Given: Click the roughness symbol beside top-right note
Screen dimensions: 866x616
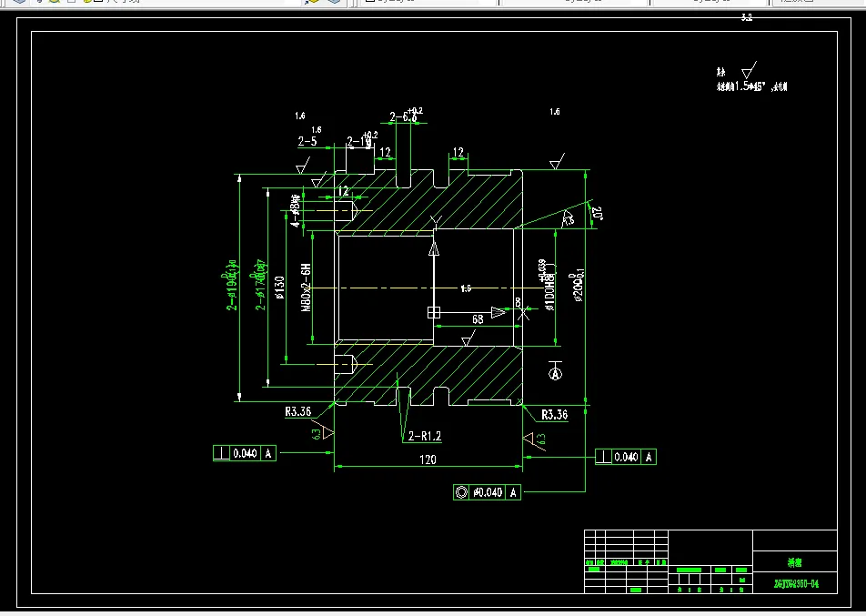Looking at the screenshot, I should pos(749,70).
